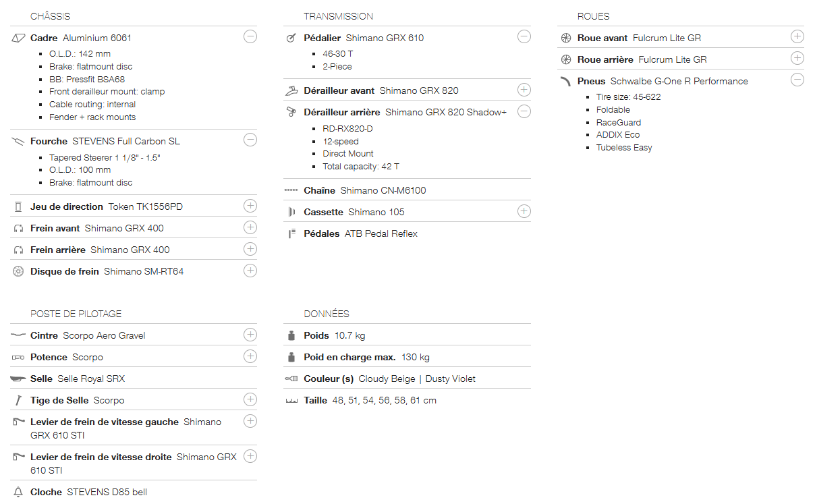Expand the Cintre Scorpo Aero Gravel row
This screenshot has width=815, height=504.
click(250, 334)
